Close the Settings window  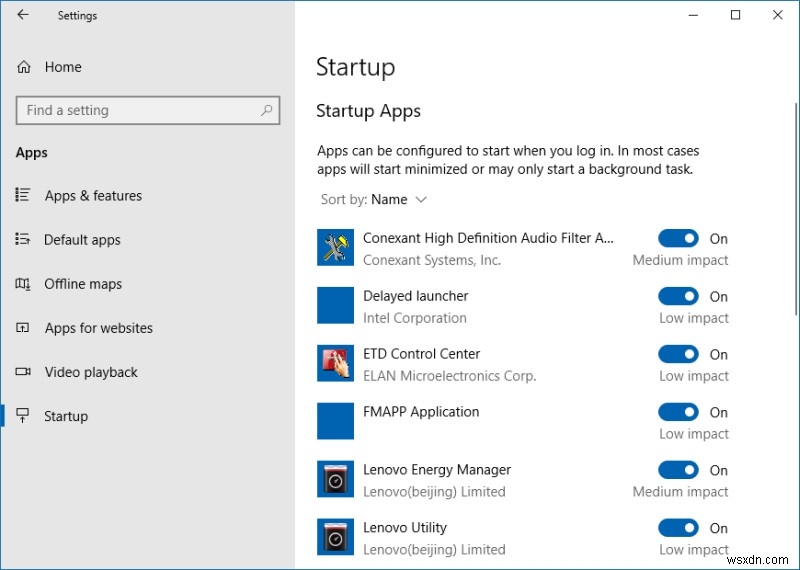[778, 15]
